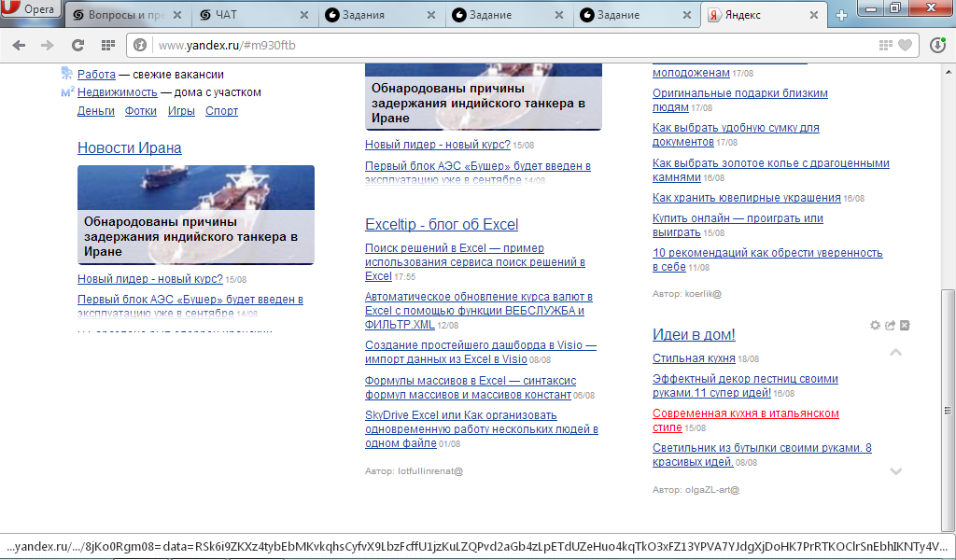Image resolution: width=956 pixels, height=560 pixels.
Task: Open Формулы массивов в Excel article
Action: tap(471, 387)
